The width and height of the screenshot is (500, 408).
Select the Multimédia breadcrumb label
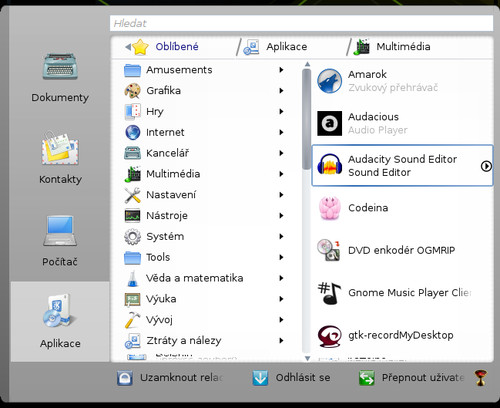pyautogui.click(x=403, y=47)
